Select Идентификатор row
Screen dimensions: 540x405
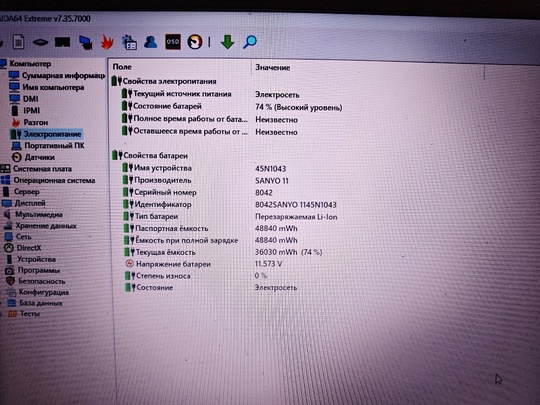[230, 204]
